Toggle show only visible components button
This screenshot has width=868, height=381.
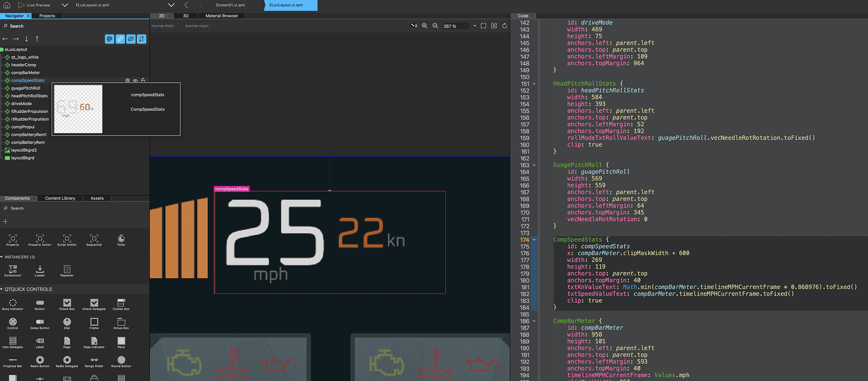click(131, 39)
